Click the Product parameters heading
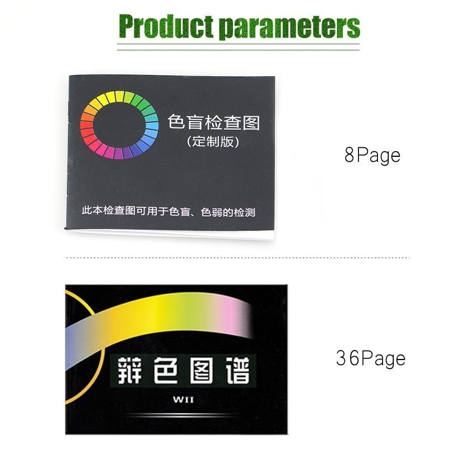 pos(239,26)
